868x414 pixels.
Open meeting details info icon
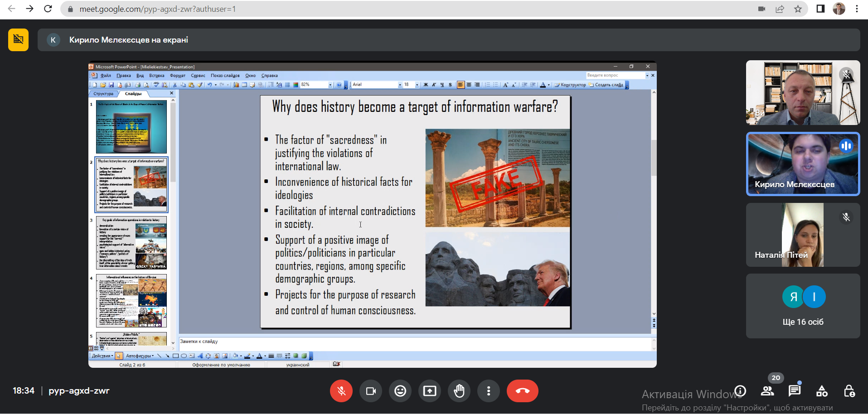click(740, 391)
